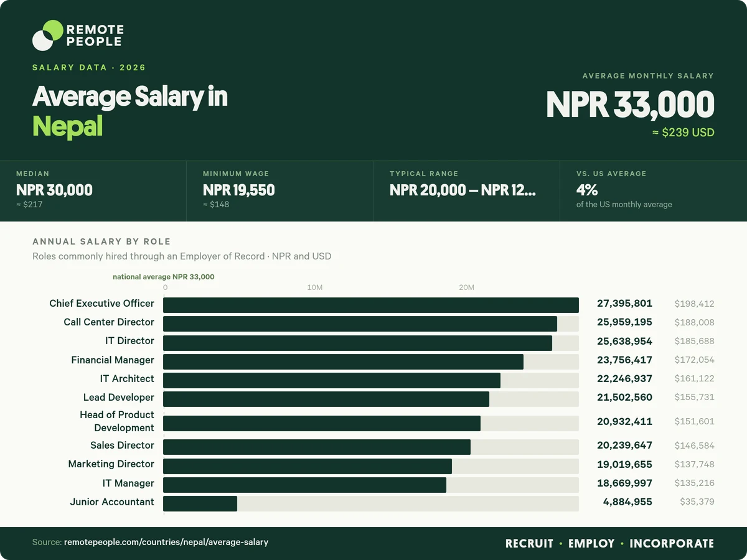Click the REMOTE PEOPLE brand name text

95,35
